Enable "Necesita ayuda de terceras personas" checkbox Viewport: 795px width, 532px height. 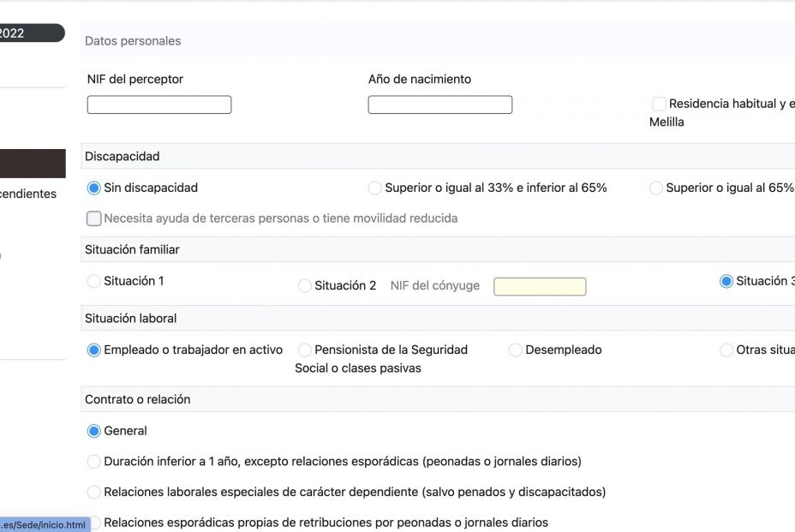(x=93, y=218)
